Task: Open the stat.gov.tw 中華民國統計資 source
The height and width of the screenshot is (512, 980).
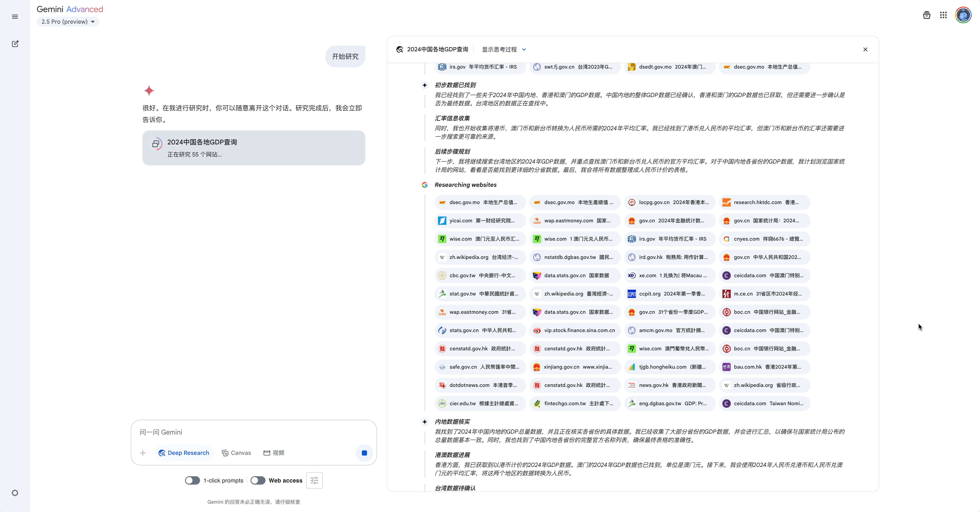Action: (480, 294)
